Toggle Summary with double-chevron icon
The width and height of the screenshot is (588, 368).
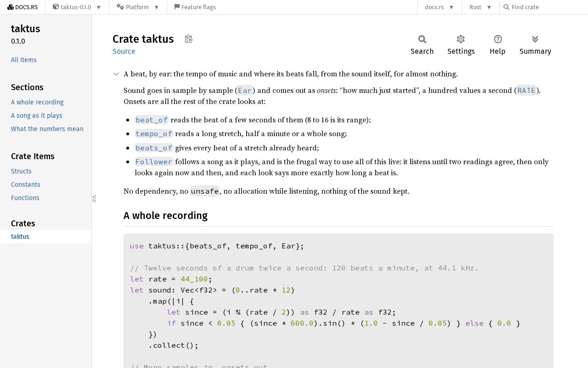click(x=535, y=45)
